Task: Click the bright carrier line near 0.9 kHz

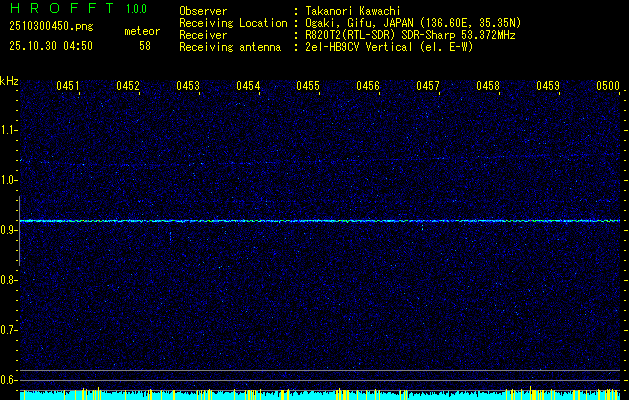Action: (x=320, y=220)
